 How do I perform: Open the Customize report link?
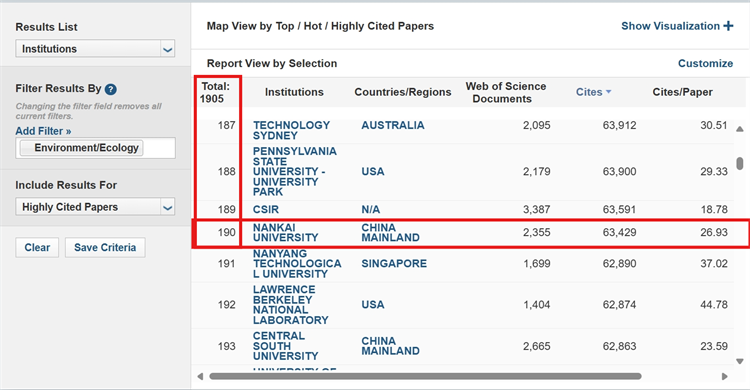click(x=705, y=63)
